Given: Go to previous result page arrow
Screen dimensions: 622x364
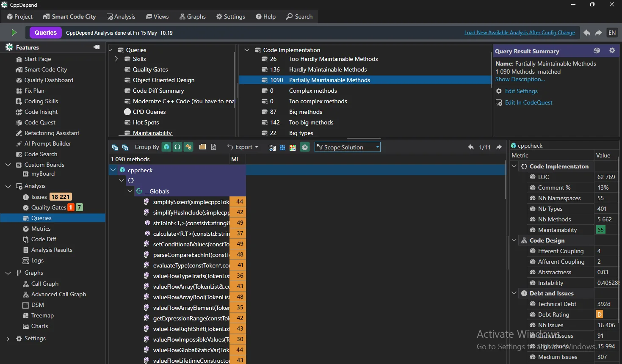Looking at the screenshot, I should (471, 147).
